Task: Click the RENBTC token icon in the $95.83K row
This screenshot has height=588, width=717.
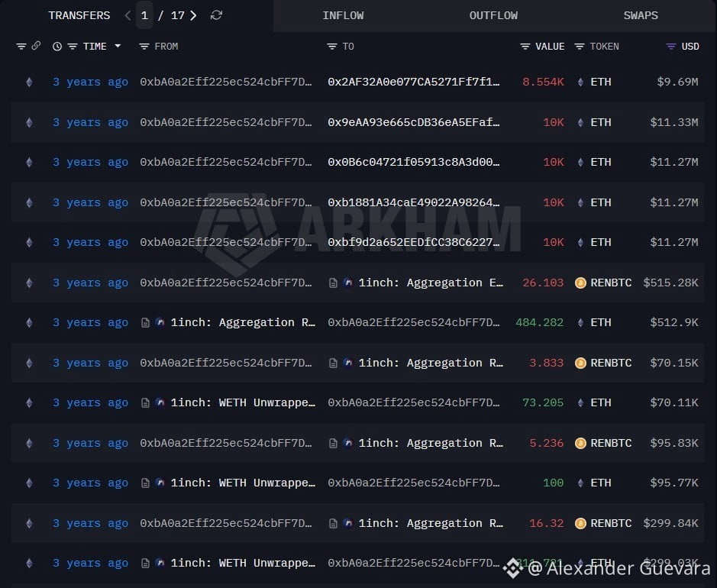Action: pyautogui.click(x=580, y=443)
